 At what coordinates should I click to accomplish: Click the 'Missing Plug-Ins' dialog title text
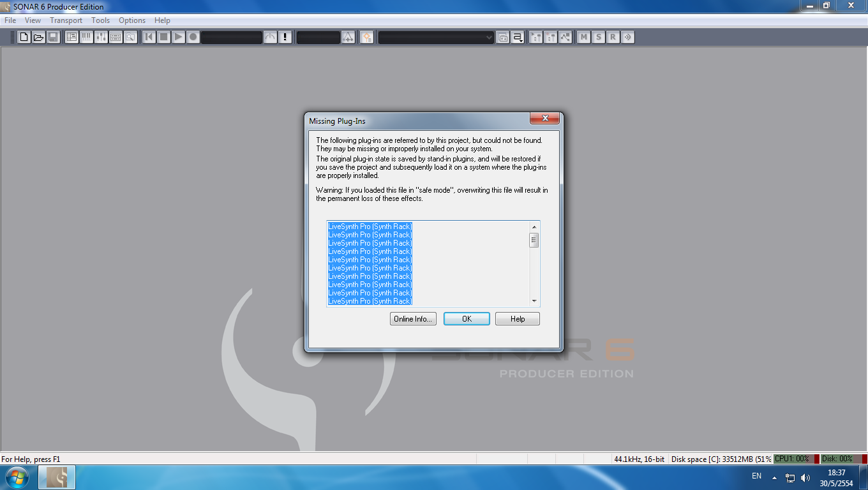[337, 121]
